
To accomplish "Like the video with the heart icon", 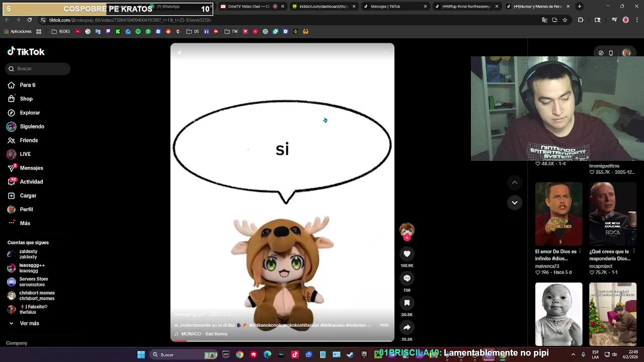I will pos(407,254).
